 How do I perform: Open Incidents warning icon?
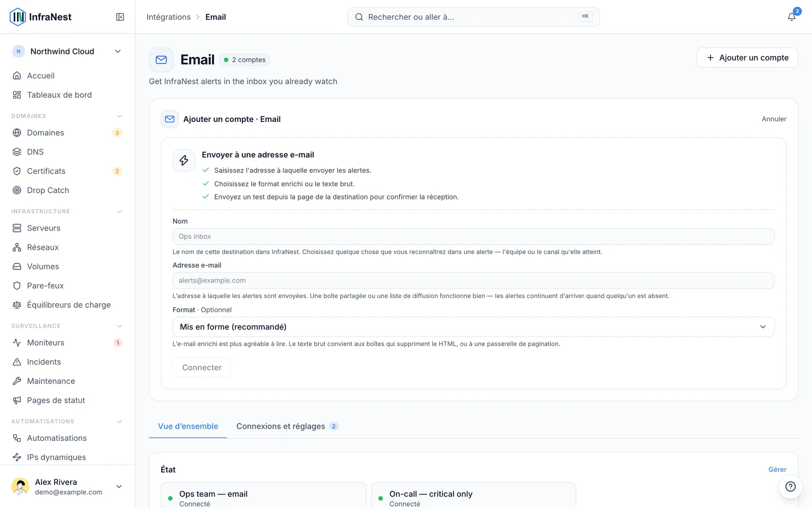(17, 362)
